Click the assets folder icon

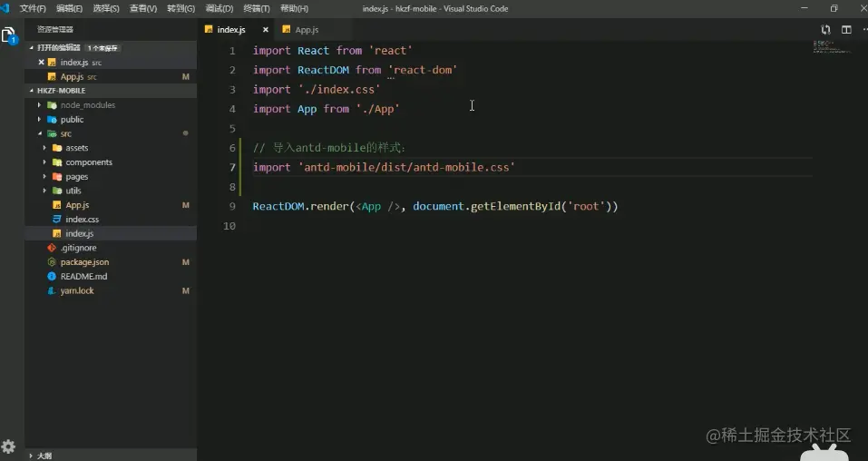57,148
